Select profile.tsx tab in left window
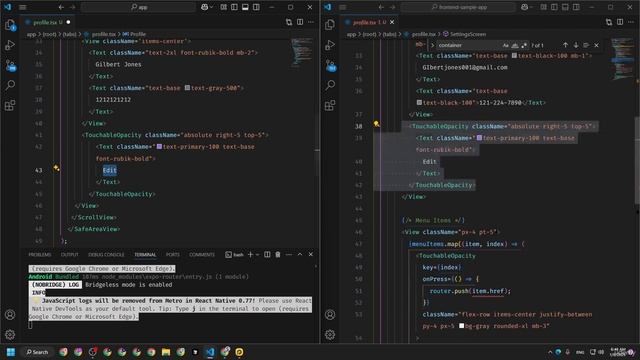640x360 pixels. 47,22
